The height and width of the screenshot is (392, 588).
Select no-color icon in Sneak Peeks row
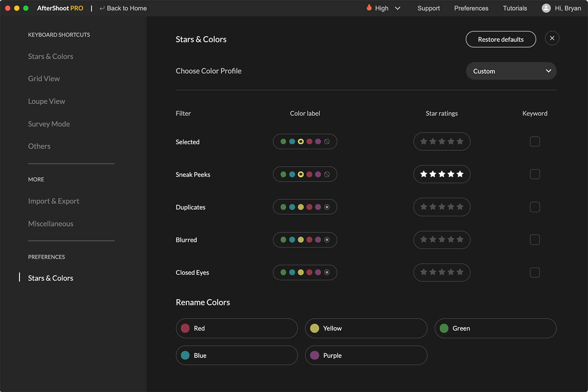point(327,174)
